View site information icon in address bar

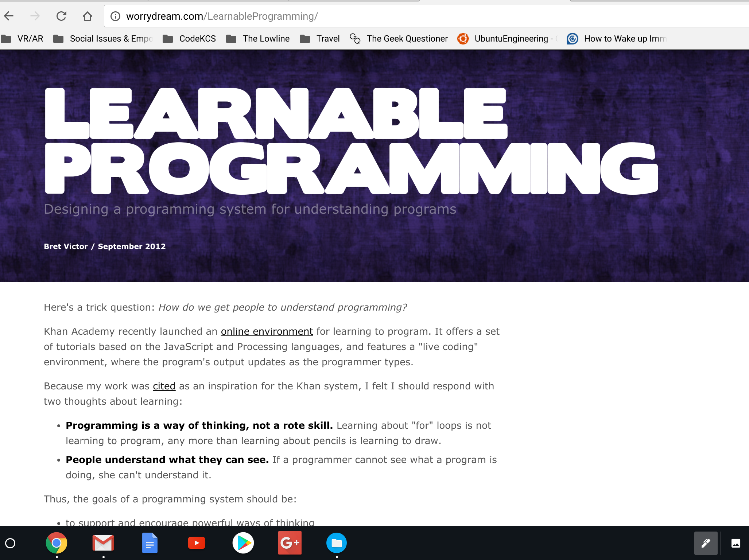pyautogui.click(x=115, y=16)
